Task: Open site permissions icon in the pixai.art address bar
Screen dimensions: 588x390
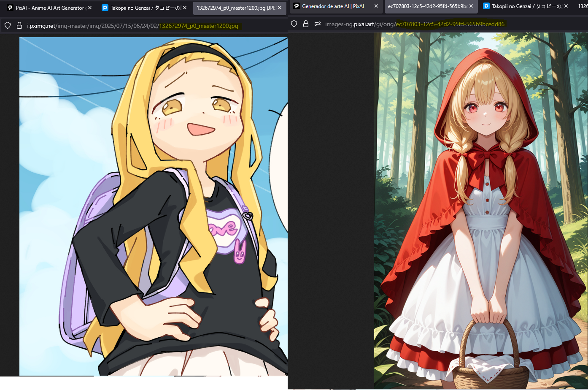Action: [318, 24]
